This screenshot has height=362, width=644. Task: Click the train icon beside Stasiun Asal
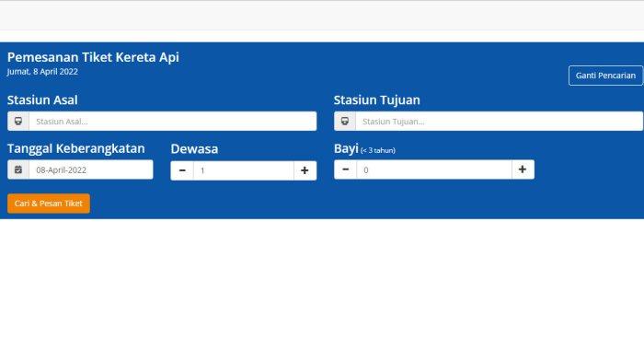click(18, 122)
